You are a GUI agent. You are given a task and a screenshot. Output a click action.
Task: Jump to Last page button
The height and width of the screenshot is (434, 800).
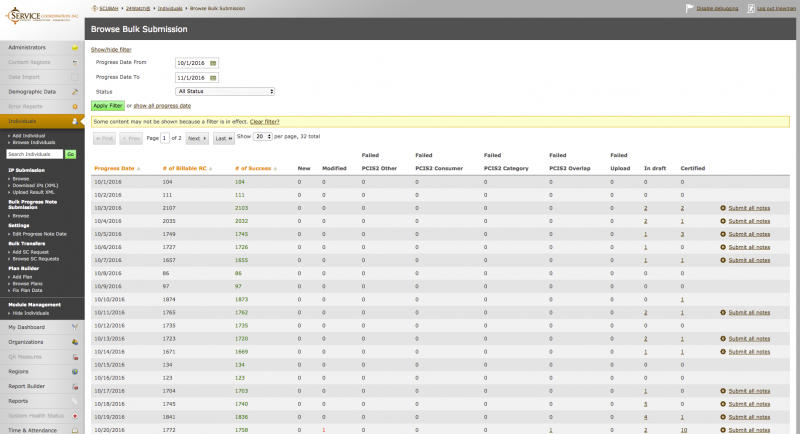223,138
